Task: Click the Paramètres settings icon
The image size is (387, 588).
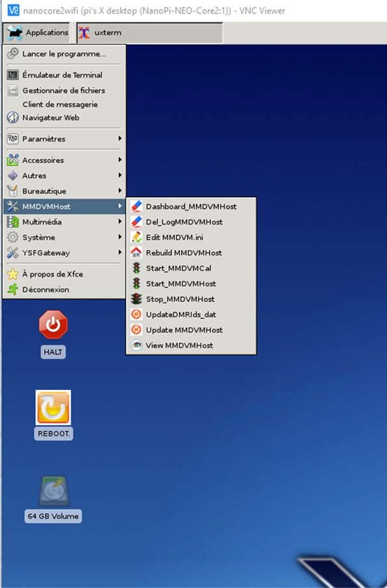Action: click(x=13, y=139)
